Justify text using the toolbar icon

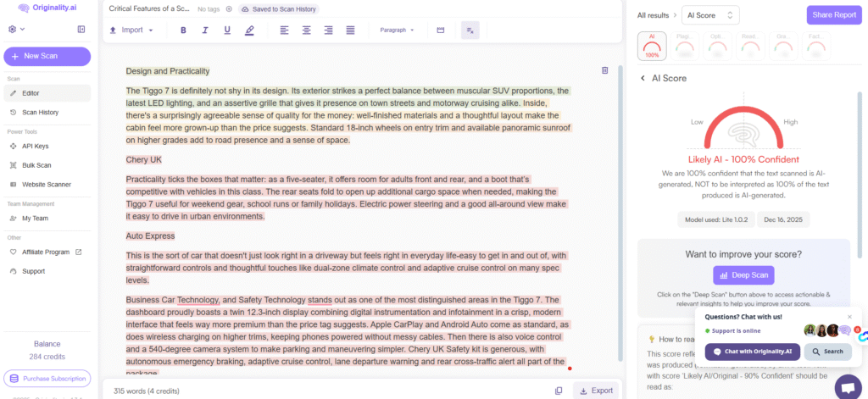click(x=350, y=30)
